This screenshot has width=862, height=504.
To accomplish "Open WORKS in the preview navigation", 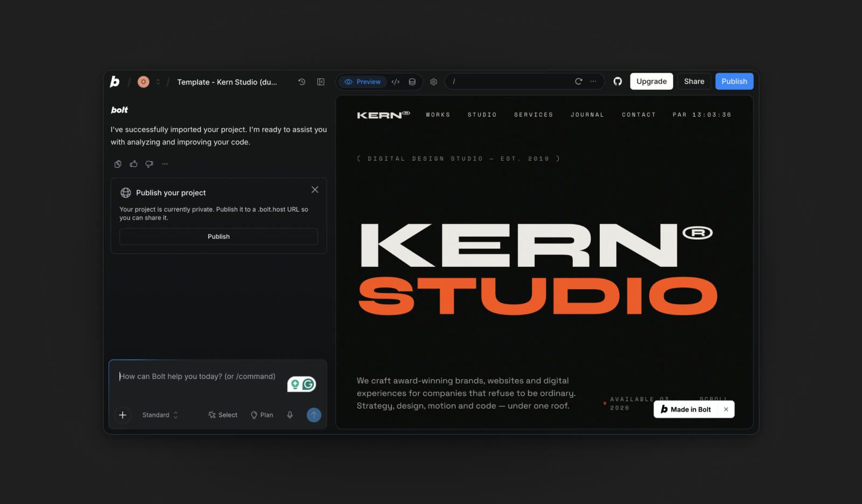I will [438, 115].
